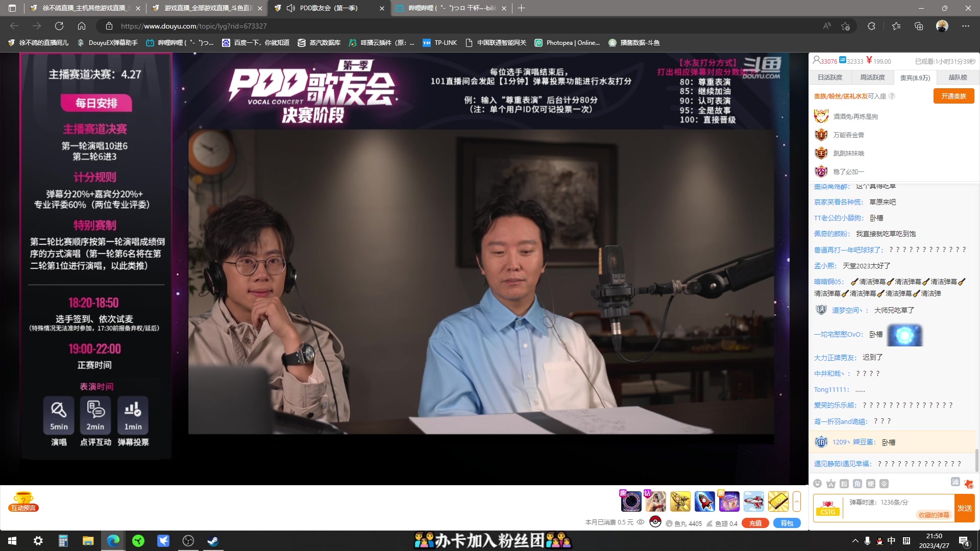Open 收藏的弹幕 saved danmu
Viewport: 980px width, 551px height.
tap(934, 515)
